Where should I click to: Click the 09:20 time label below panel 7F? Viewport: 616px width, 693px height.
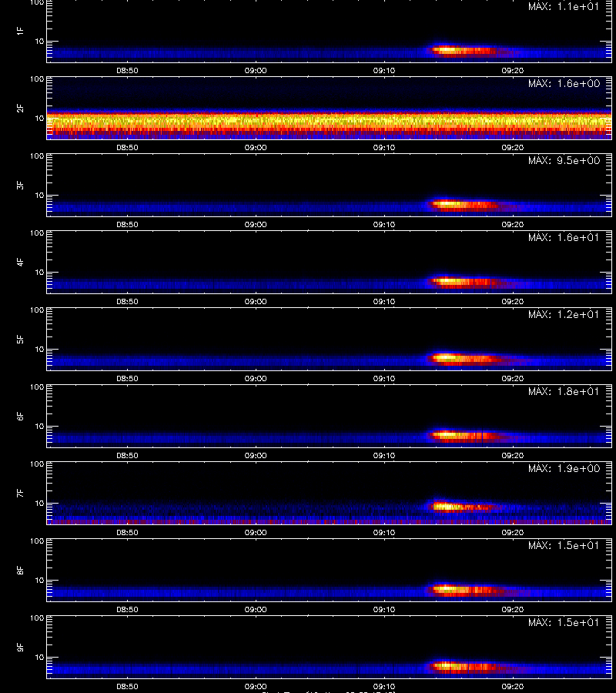tap(513, 533)
